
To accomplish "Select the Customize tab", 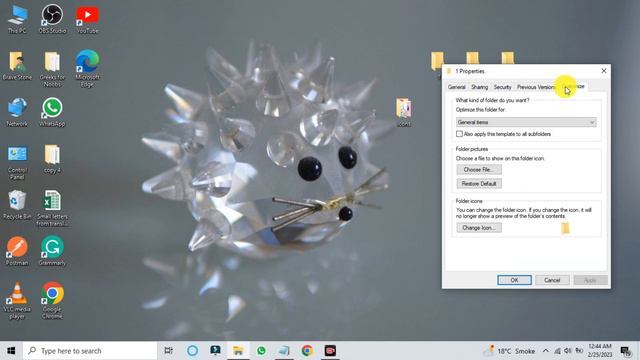I will pos(573,86).
